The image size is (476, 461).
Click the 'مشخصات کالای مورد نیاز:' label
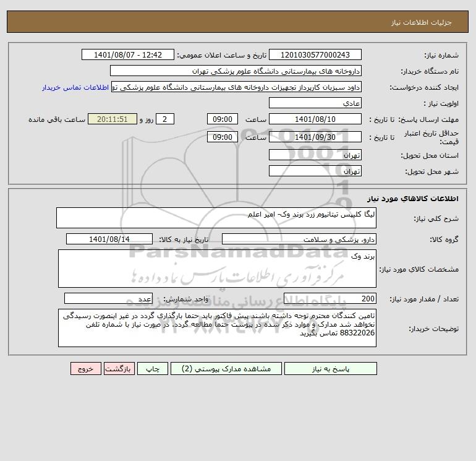tap(419, 269)
